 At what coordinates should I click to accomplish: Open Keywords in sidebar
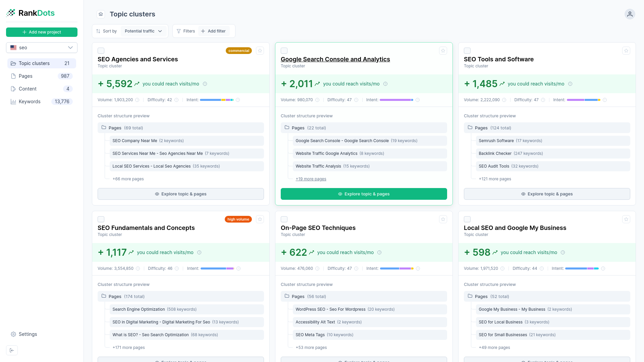[x=42, y=102]
